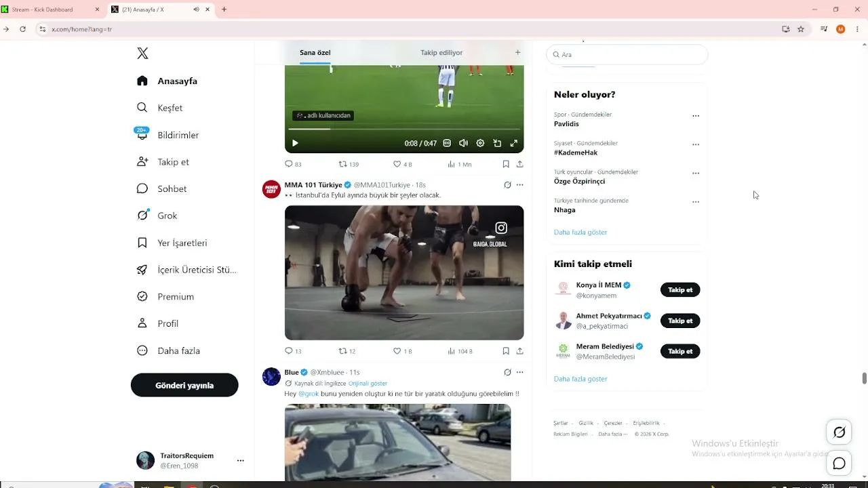This screenshot has height=488, width=868.
Task: Switch to the Takip ediyor tab
Action: pos(441,53)
